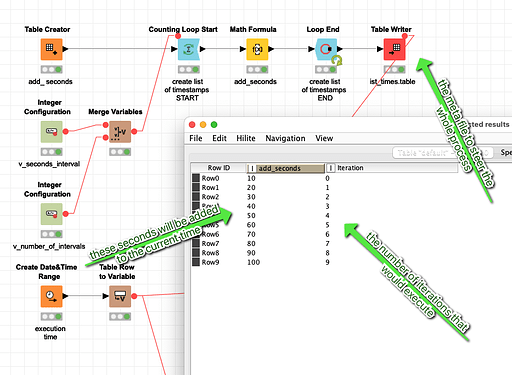The image size is (512, 375).
Task: Click the Loop End node icon
Action: pos(326,49)
